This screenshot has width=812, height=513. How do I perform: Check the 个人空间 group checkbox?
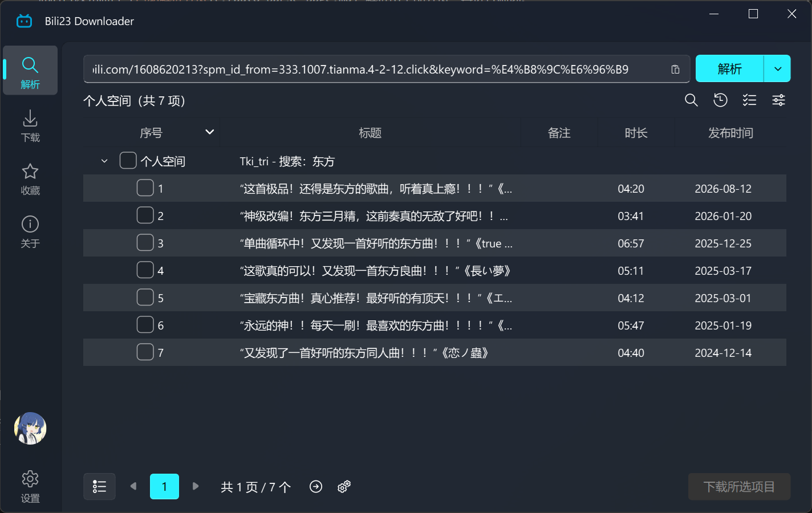(128, 161)
